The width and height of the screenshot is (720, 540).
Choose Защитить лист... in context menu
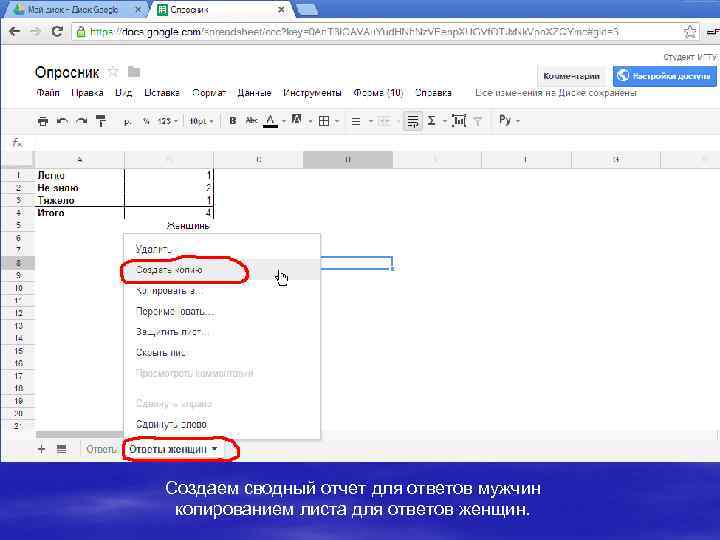pyautogui.click(x=222, y=332)
